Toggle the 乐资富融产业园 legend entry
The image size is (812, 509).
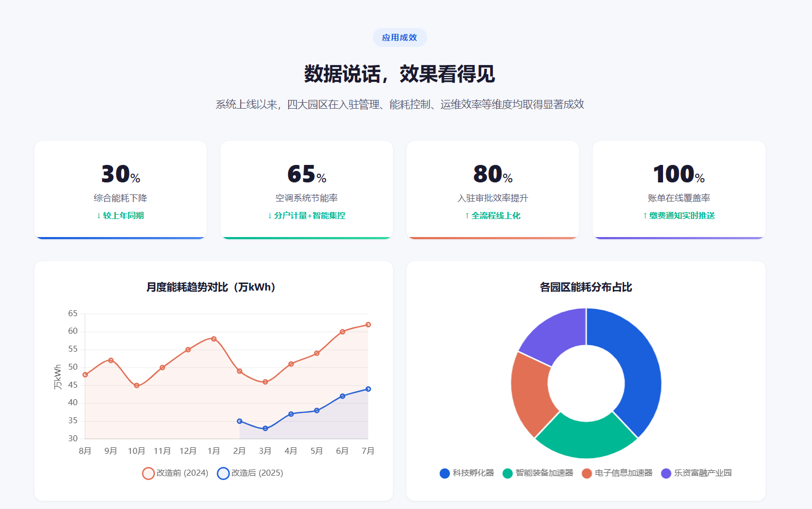click(696, 473)
